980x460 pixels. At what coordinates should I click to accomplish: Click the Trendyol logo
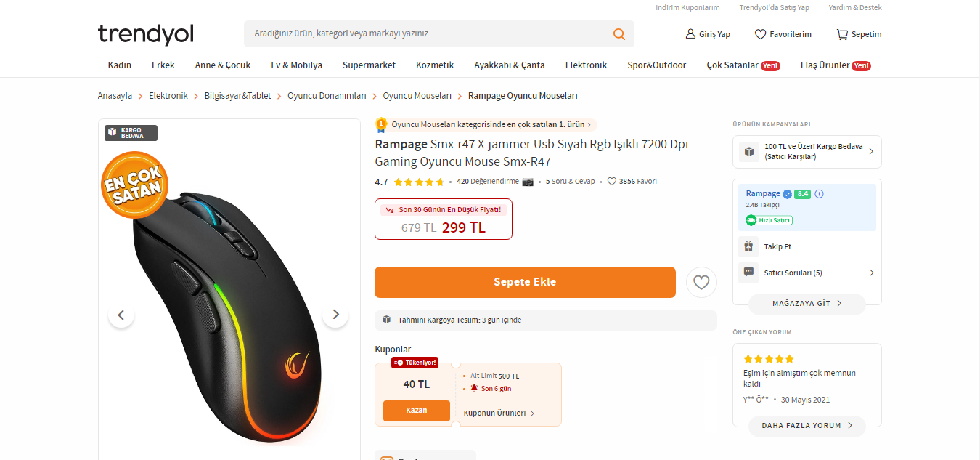145,34
